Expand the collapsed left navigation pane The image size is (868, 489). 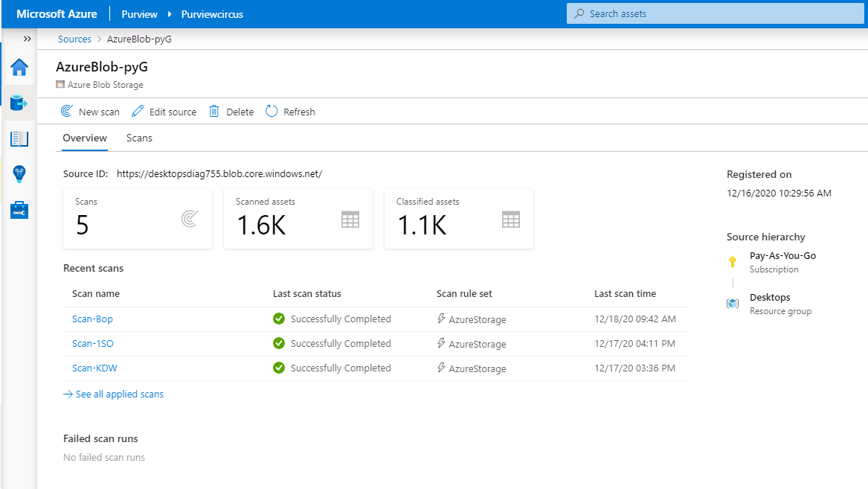click(28, 39)
